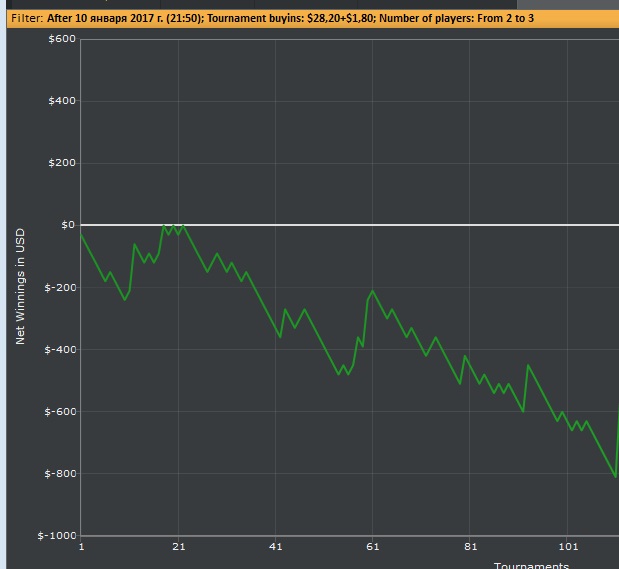
Task: Click the x-axis tick label 61
Action: (x=373, y=547)
